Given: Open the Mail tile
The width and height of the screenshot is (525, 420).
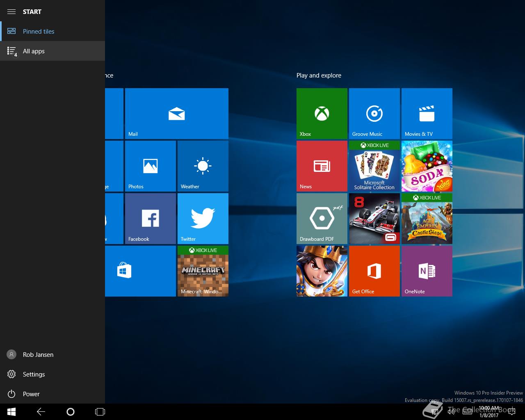Looking at the screenshot, I should pos(176,114).
